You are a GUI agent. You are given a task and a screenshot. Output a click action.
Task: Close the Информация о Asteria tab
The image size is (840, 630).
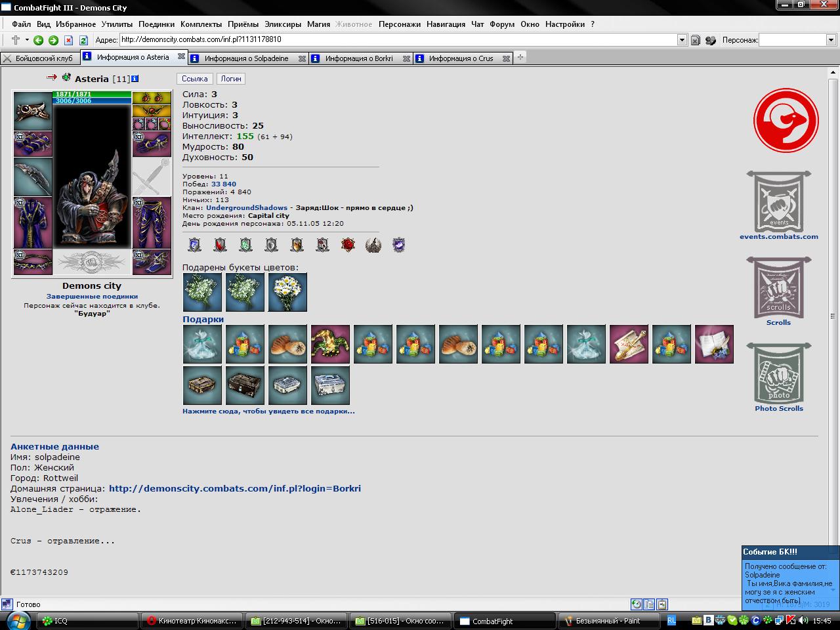(x=181, y=57)
